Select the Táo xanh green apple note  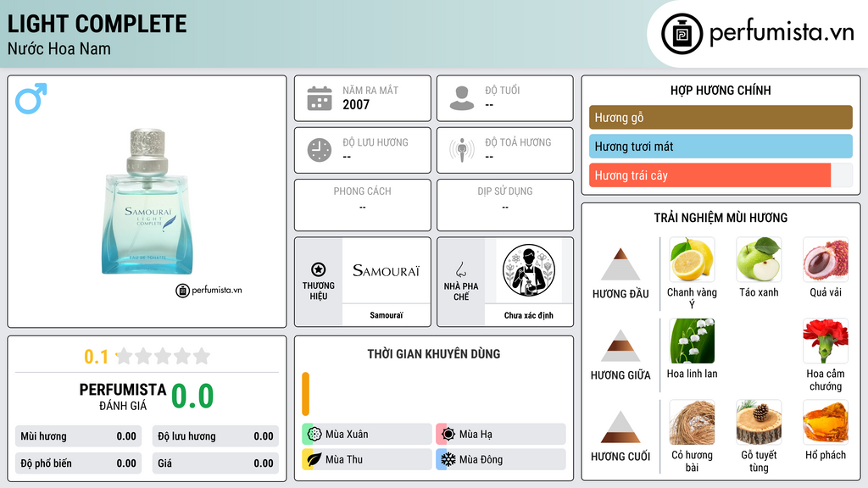point(759,259)
